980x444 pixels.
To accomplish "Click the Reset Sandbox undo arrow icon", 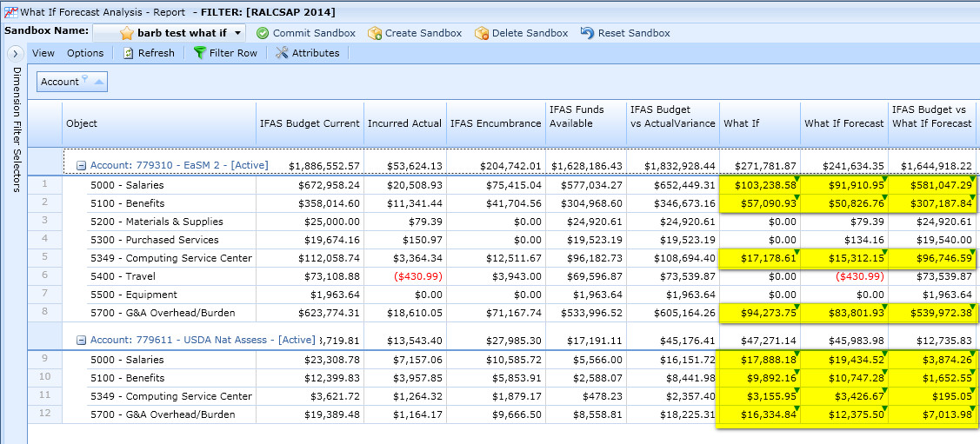I will pyautogui.click(x=588, y=33).
